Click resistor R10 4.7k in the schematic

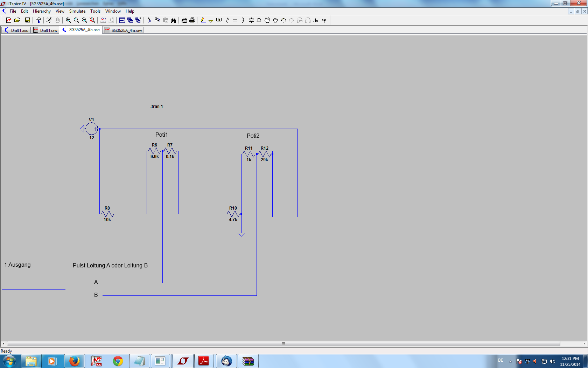click(233, 214)
